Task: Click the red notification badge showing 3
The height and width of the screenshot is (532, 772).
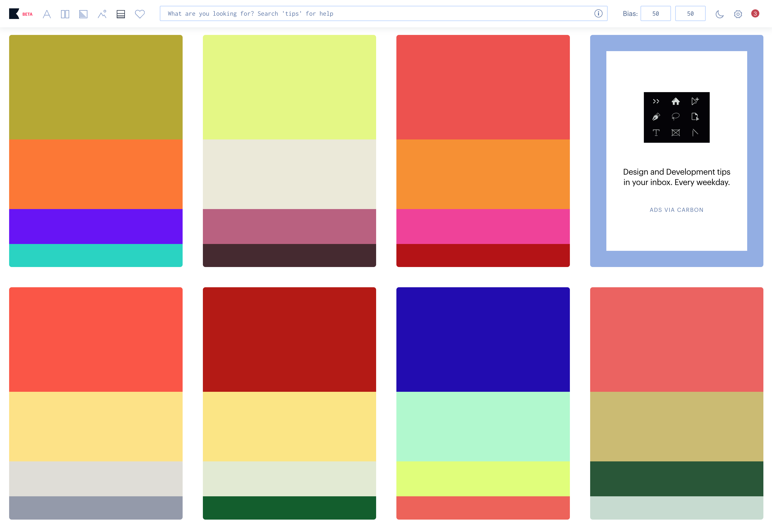Action: [x=755, y=14]
